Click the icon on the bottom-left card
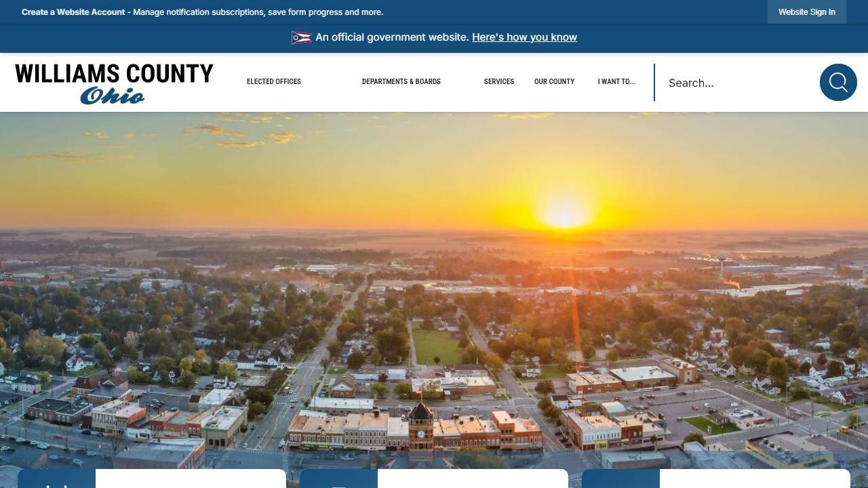The width and height of the screenshot is (868, 488). (56, 481)
